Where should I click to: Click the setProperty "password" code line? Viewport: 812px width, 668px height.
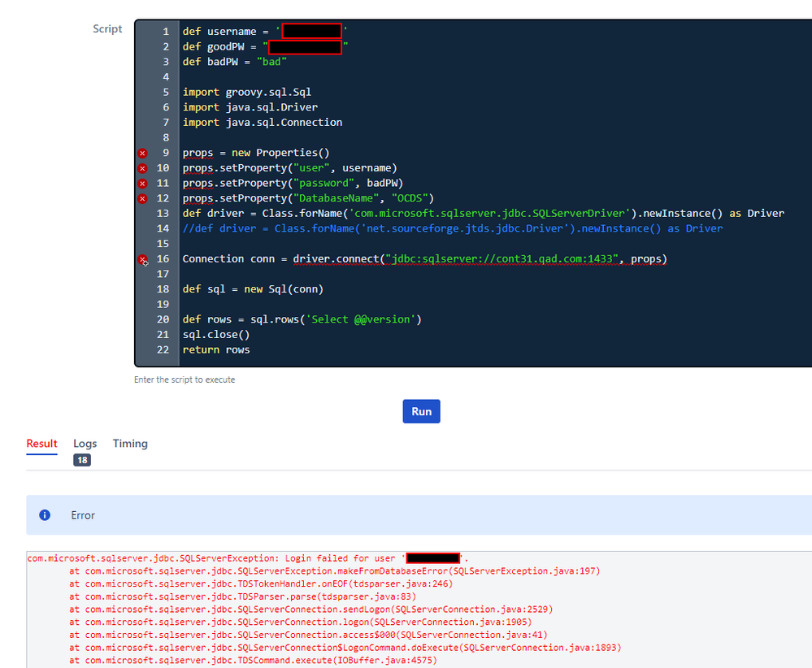click(x=293, y=183)
